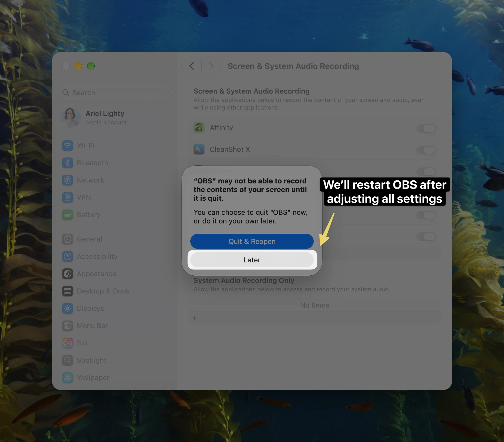Open the Network globe icon

click(68, 180)
